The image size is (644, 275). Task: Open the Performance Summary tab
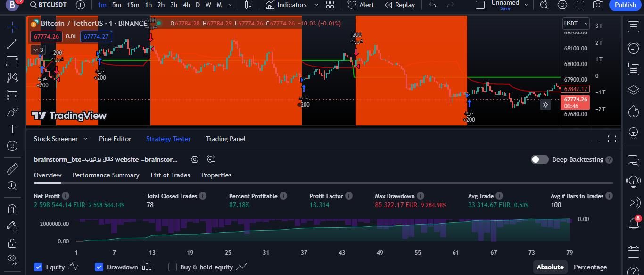(106, 175)
